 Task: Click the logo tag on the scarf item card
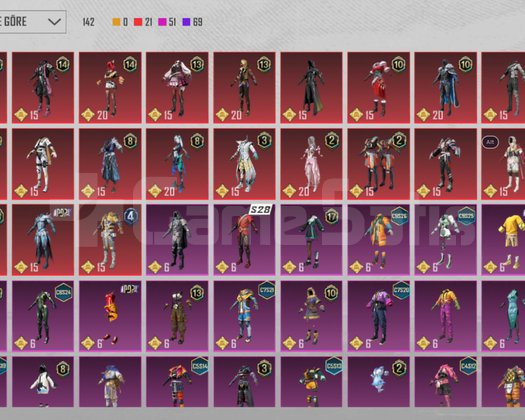tap(130, 289)
